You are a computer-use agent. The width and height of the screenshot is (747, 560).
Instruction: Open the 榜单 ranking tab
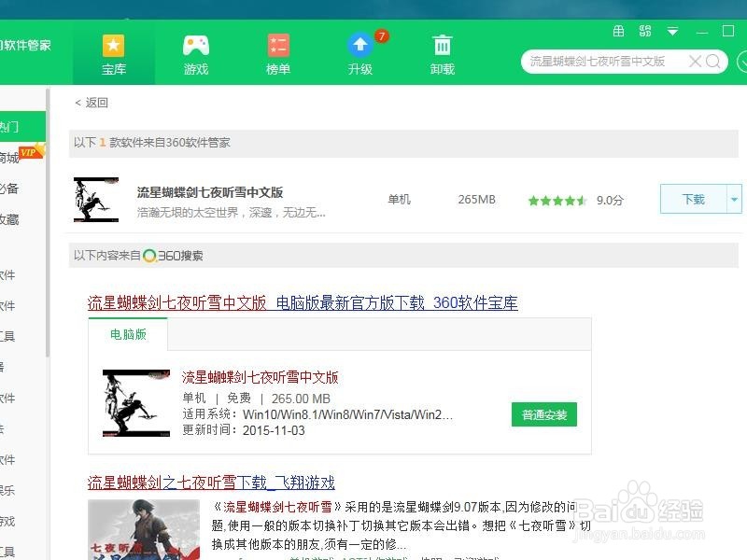point(278,55)
